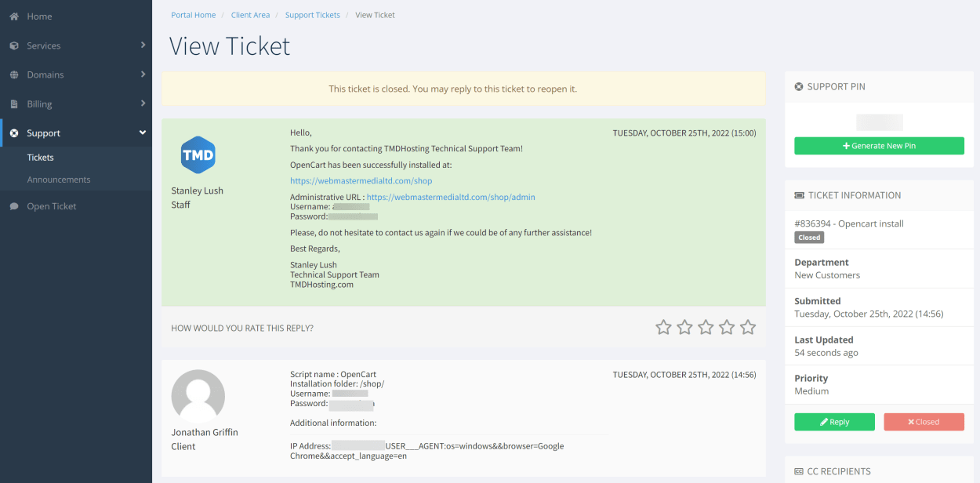Click the Support lifebuoy icon in sidebar

(x=14, y=133)
